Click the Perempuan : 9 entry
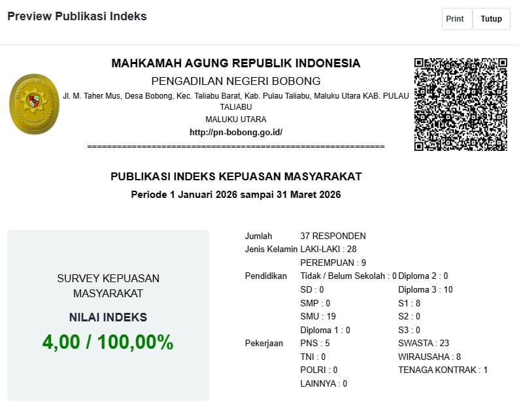This screenshot has width=519, height=420. 328,263
